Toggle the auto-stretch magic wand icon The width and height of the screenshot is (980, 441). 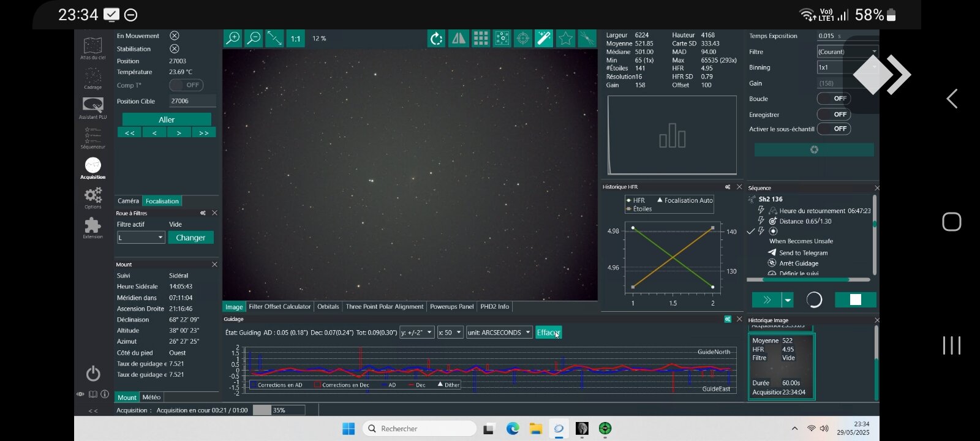[x=544, y=39]
